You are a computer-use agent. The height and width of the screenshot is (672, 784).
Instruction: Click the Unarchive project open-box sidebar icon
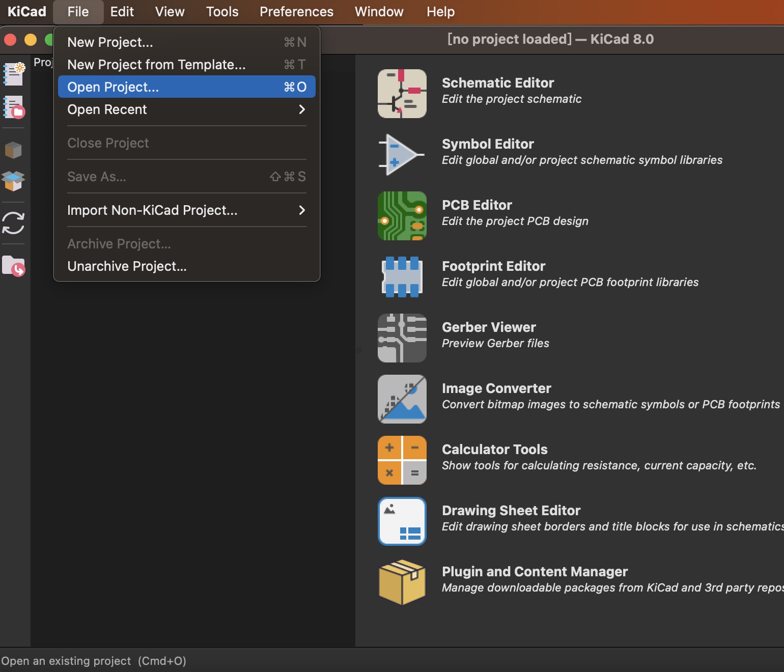(x=14, y=181)
